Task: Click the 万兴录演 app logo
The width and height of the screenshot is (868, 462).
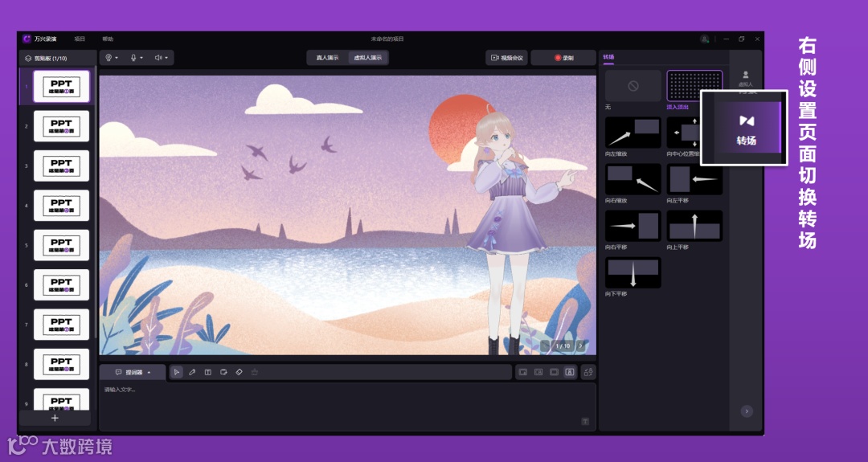Action: click(27, 39)
